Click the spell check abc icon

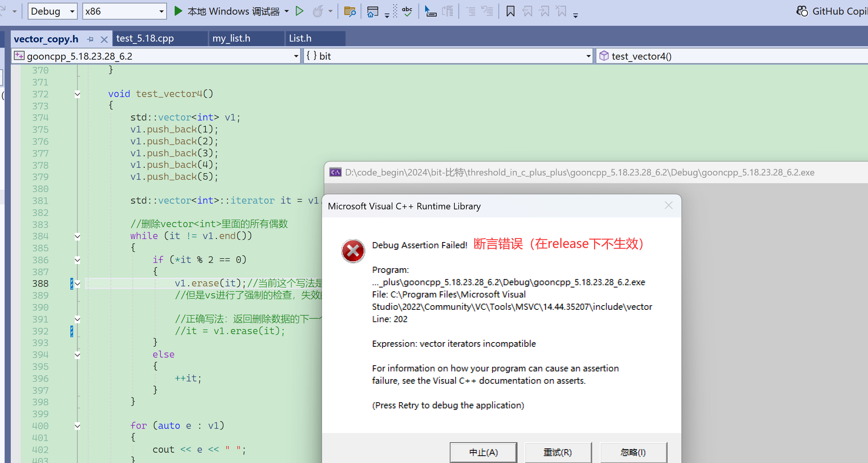[x=407, y=11]
